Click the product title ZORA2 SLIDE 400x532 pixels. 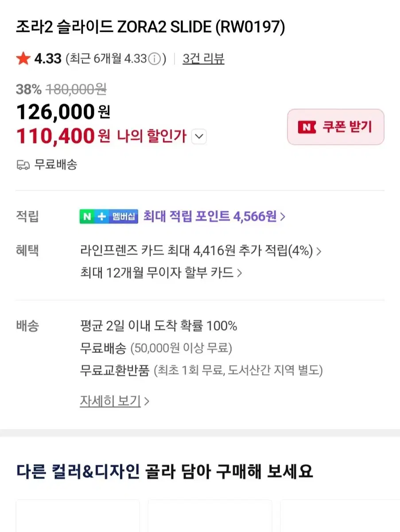coord(150,27)
